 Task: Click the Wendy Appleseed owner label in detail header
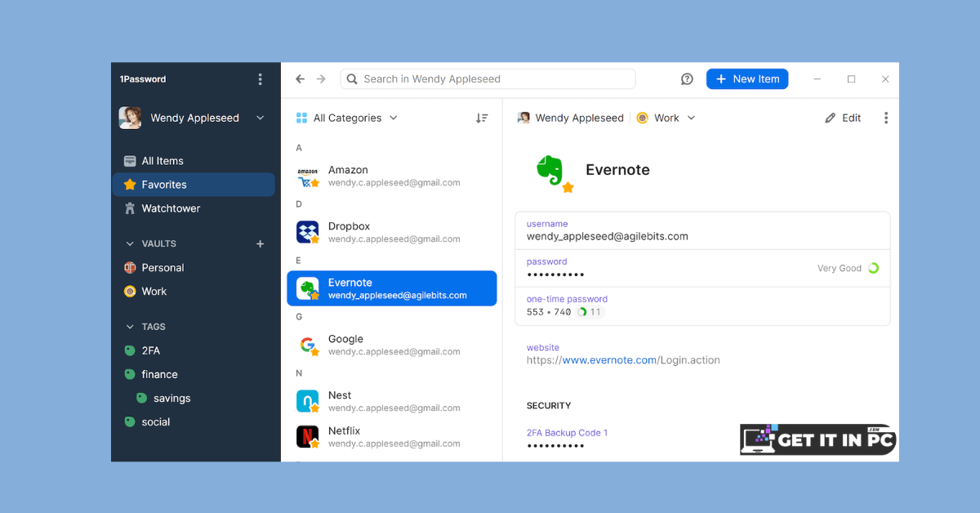571,118
